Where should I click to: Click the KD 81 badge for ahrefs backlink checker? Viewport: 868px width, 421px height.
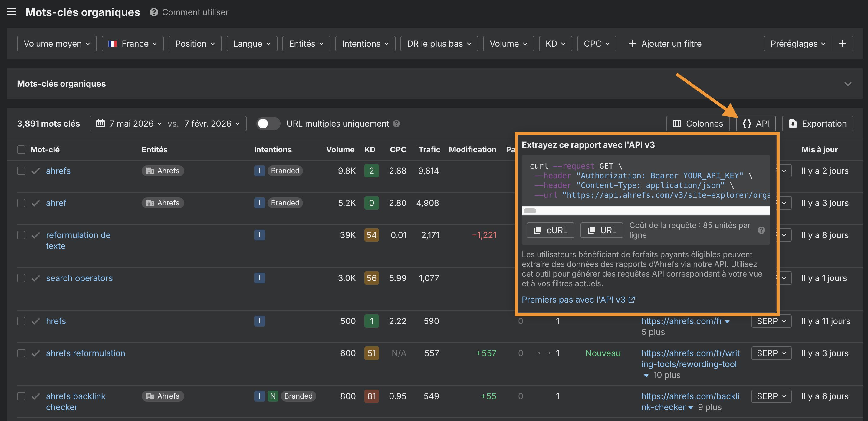coord(371,396)
